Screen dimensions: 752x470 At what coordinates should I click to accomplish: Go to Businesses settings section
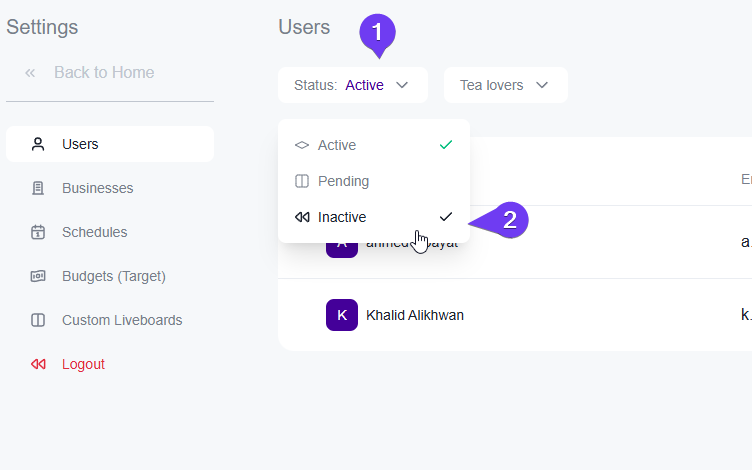(x=97, y=188)
